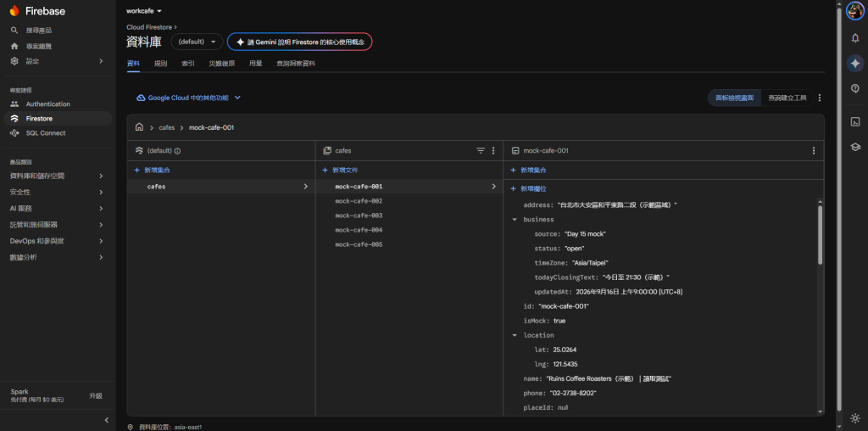
Task: Click phone value "02-2738-8202"
Action: [x=574, y=393]
